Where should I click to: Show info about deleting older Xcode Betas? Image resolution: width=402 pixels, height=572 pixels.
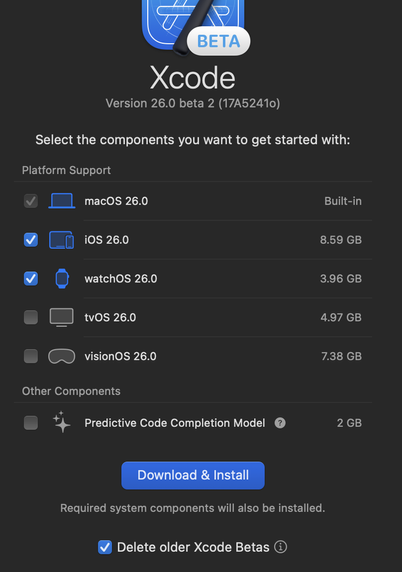(x=281, y=547)
